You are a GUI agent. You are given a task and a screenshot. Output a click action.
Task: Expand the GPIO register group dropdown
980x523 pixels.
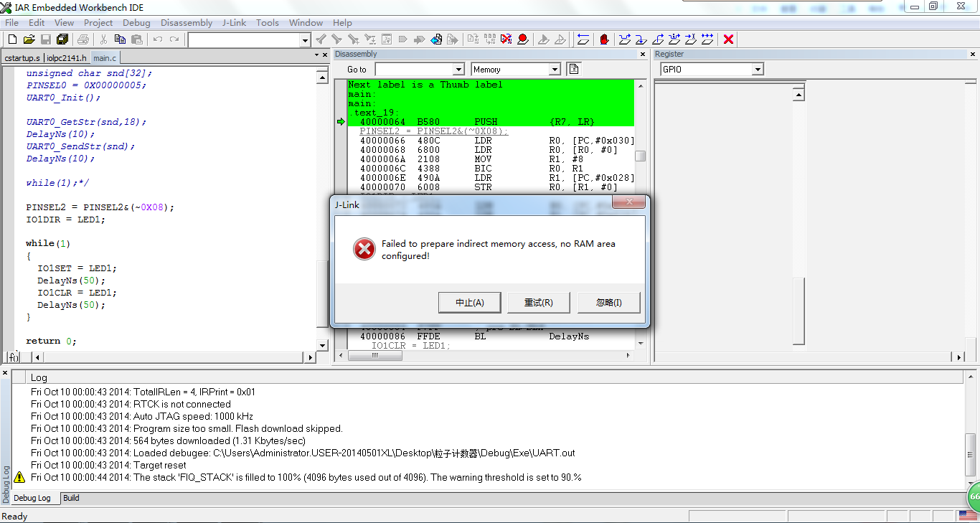click(757, 70)
